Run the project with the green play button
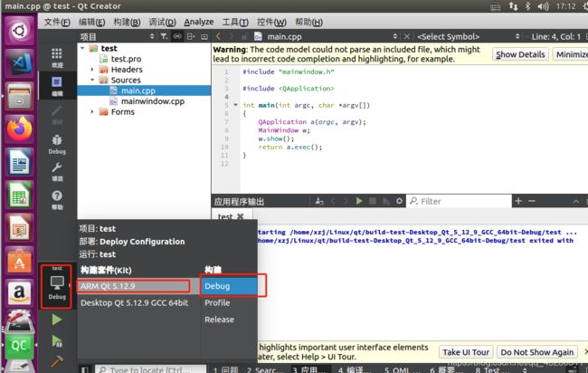Viewport: 588px width, 373px height. click(x=57, y=320)
